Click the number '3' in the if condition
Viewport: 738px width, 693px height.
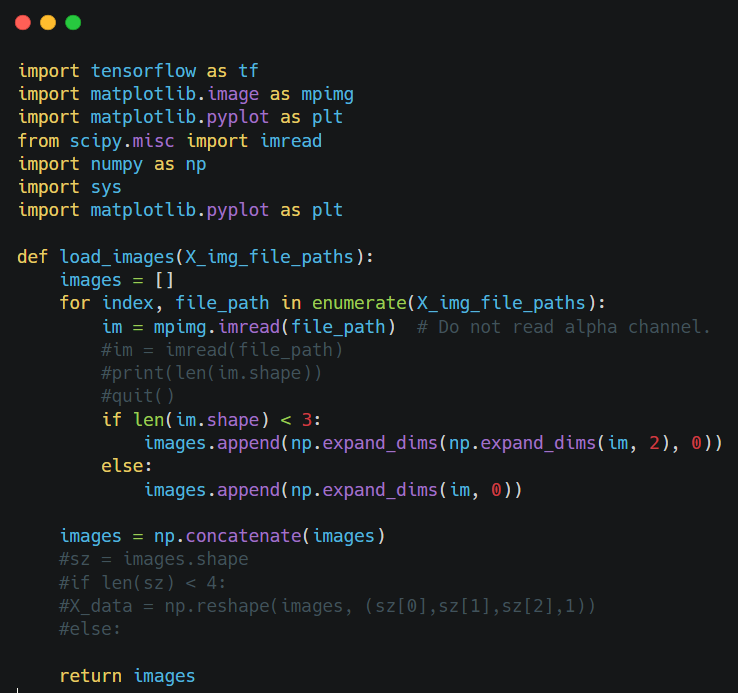pyautogui.click(x=306, y=419)
